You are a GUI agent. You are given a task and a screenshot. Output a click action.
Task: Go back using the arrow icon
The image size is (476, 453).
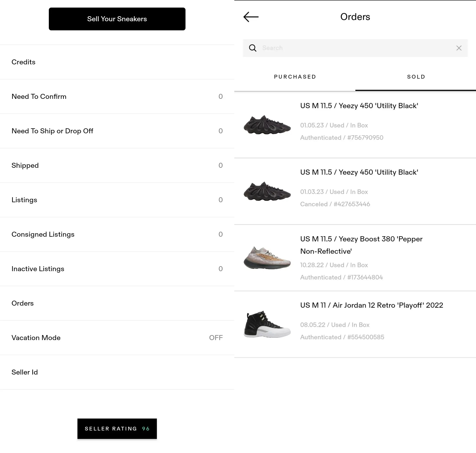click(x=251, y=17)
